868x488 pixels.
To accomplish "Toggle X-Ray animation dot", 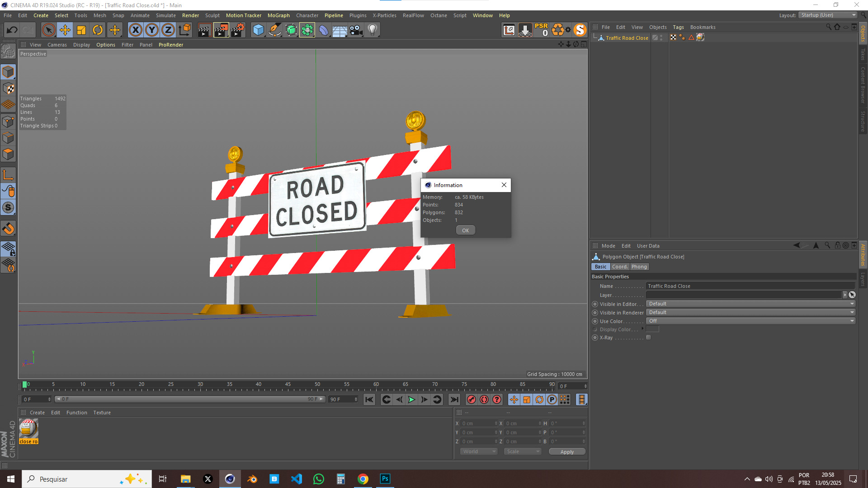I will 595,338.
